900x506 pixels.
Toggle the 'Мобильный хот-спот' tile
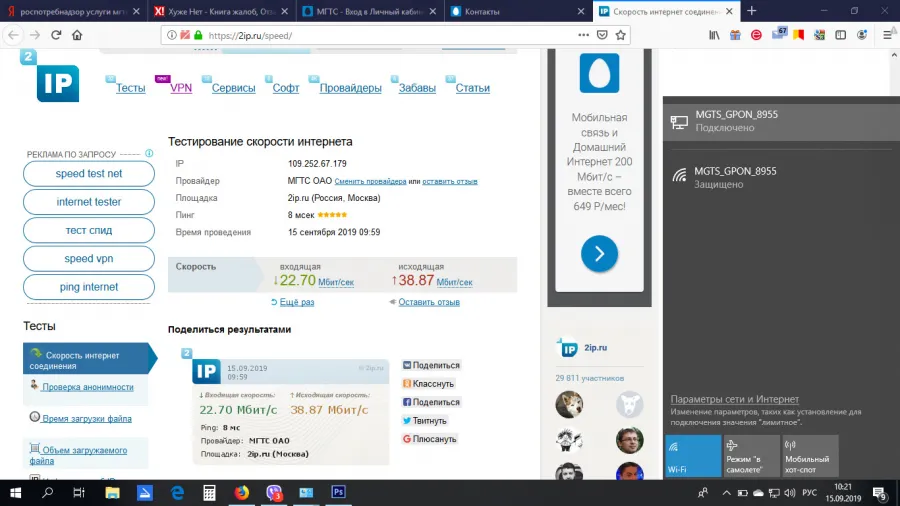coord(810,456)
